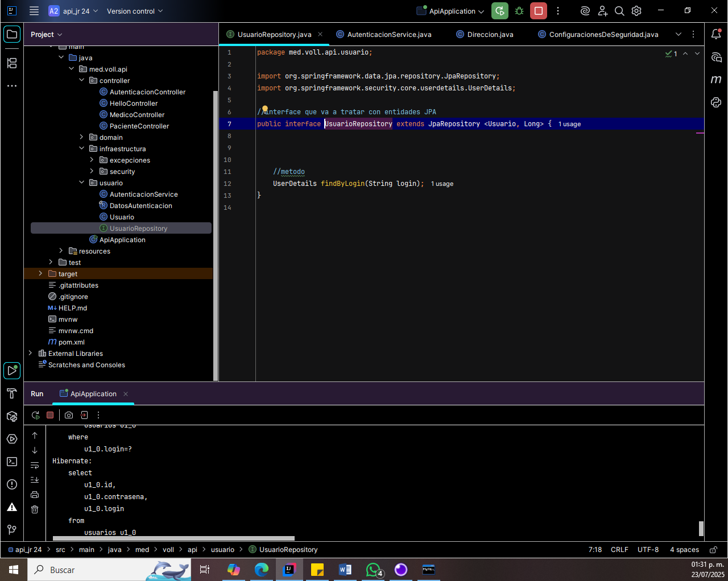Take a thread dump with camera icon
The width and height of the screenshot is (728, 581).
pos(69,415)
